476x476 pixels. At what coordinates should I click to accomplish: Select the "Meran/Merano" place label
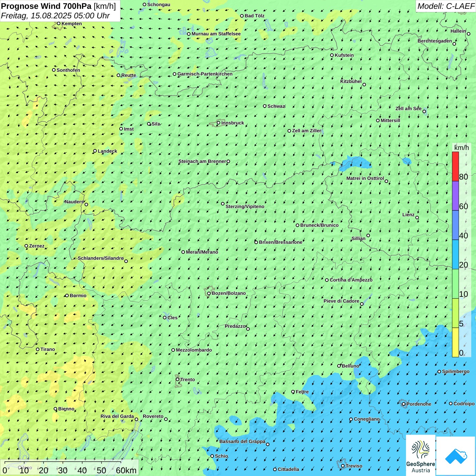202,252
